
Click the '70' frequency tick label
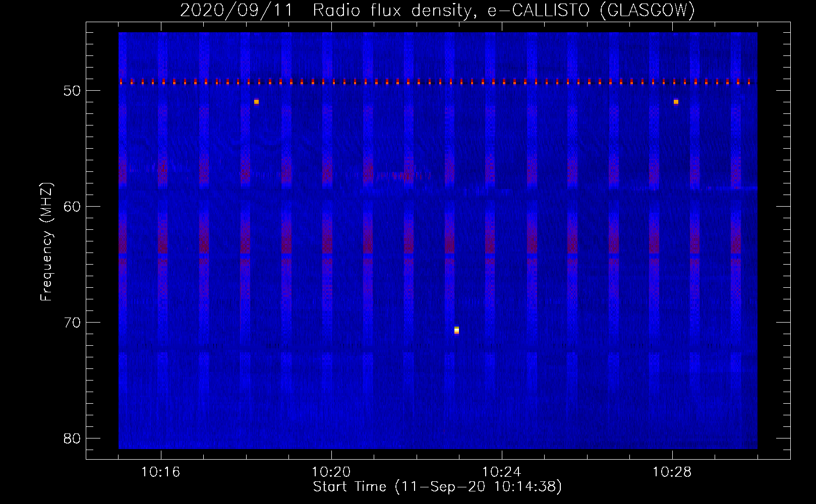pos(72,323)
